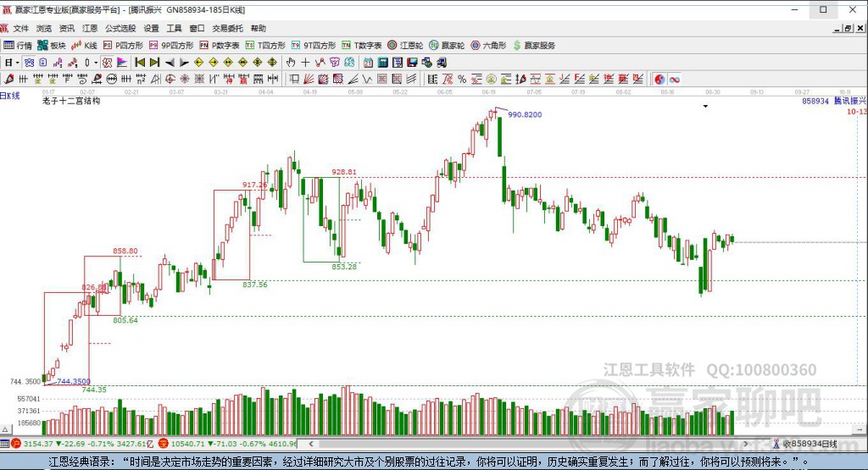Open the 江恩 menu
Viewport: 868px width, 470px height.
coord(90,28)
